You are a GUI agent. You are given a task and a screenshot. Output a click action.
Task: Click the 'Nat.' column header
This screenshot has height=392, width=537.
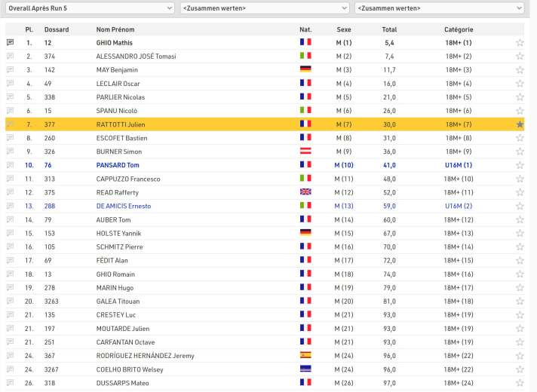305,29
